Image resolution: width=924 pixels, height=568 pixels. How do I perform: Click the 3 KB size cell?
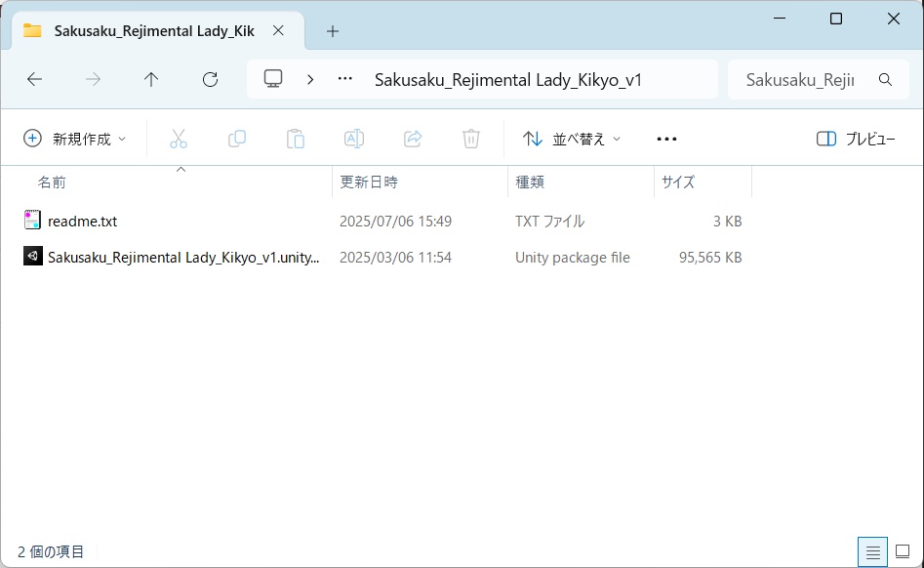[727, 221]
